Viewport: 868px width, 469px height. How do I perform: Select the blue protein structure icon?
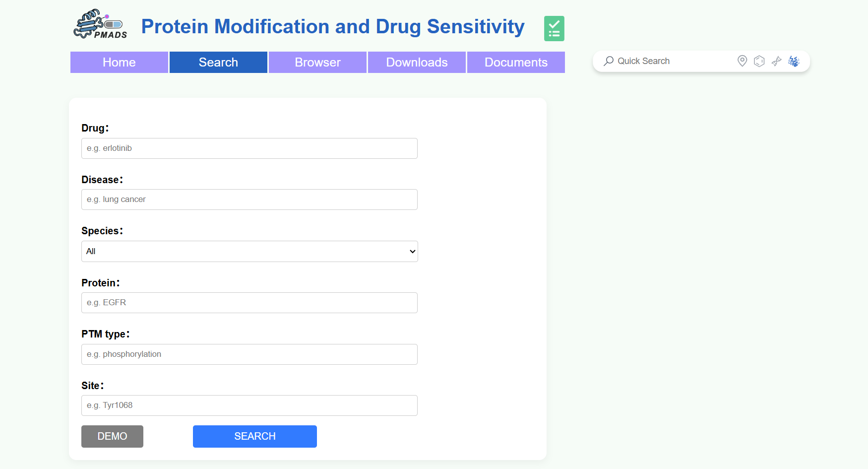(794, 61)
